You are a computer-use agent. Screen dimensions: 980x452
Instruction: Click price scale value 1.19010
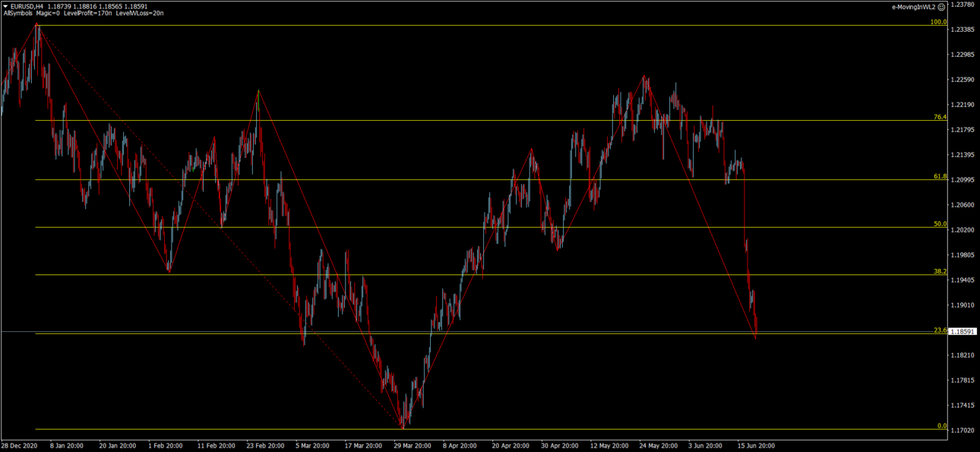[963, 305]
